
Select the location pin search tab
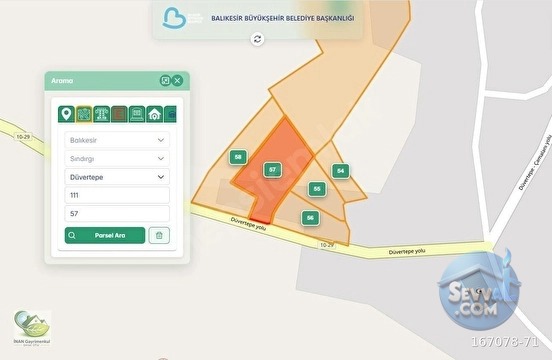coord(66,114)
